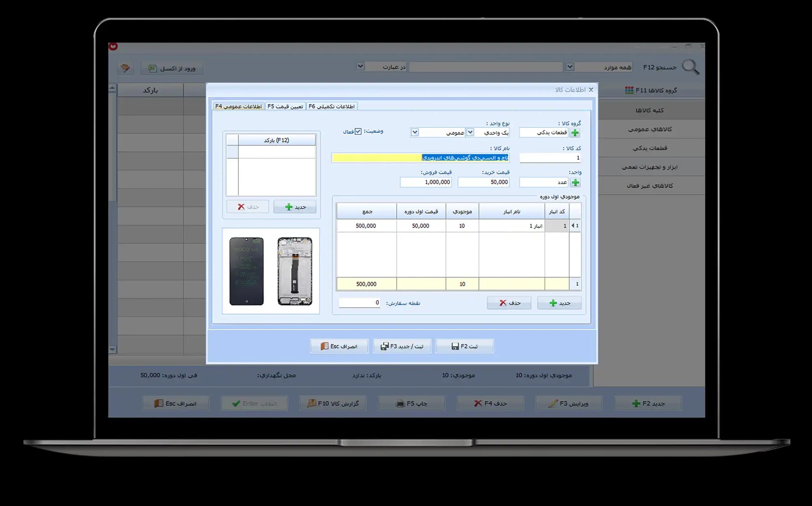This screenshot has height=506, width=812.
Task: Click جدید button under the warehouse table
Action: click(x=559, y=303)
